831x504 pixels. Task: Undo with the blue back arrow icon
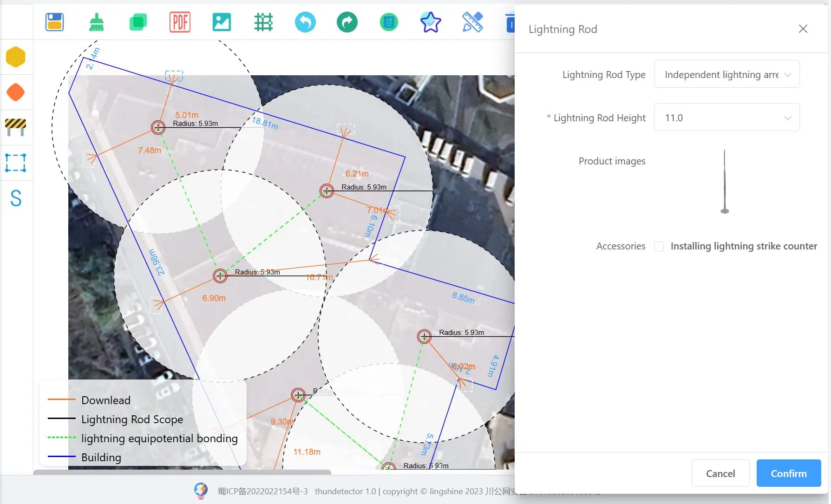coord(305,22)
